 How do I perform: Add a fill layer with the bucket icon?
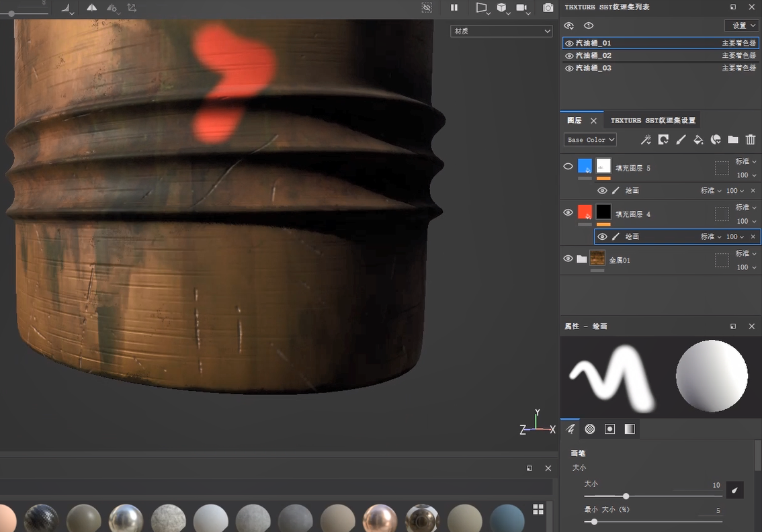pyautogui.click(x=698, y=140)
